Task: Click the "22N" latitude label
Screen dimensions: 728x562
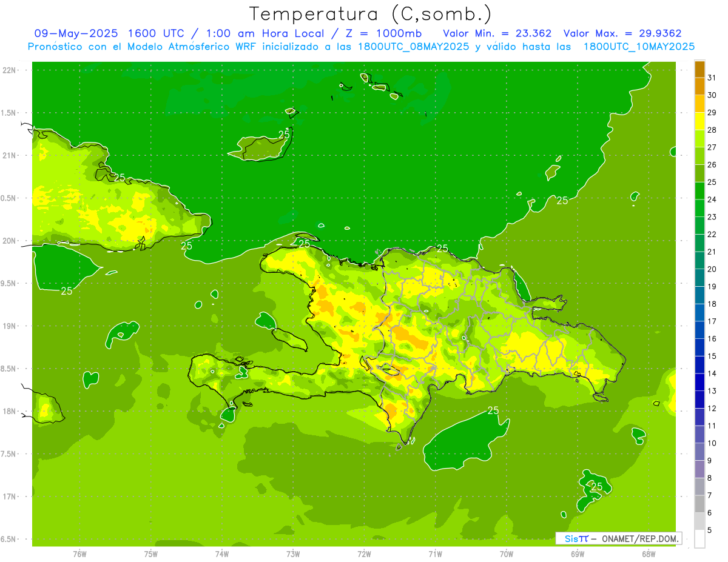Action: (10, 70)
